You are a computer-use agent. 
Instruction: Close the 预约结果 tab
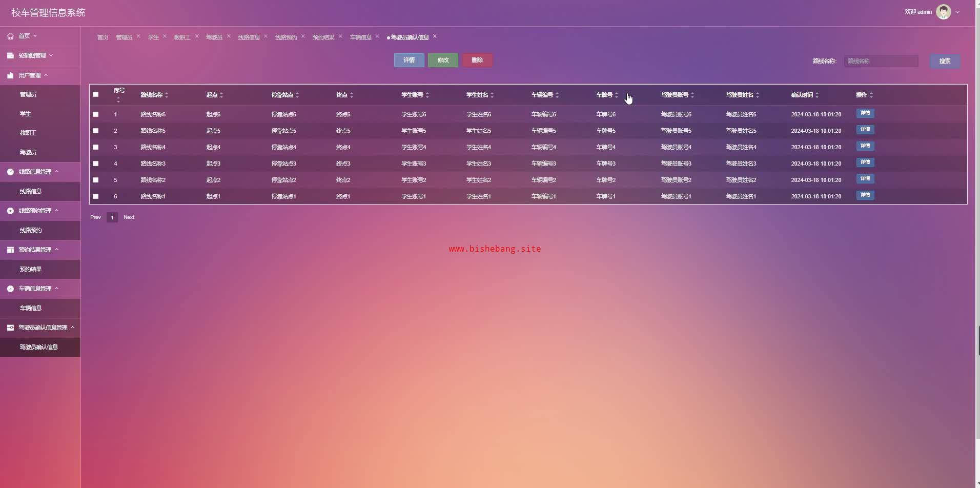pyautogui.click(x=340, y=36)
